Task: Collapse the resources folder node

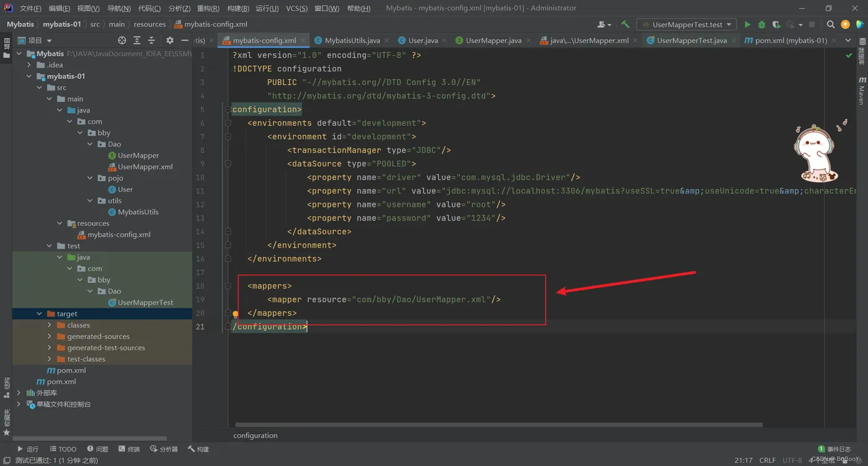Action: coord(60,223)
